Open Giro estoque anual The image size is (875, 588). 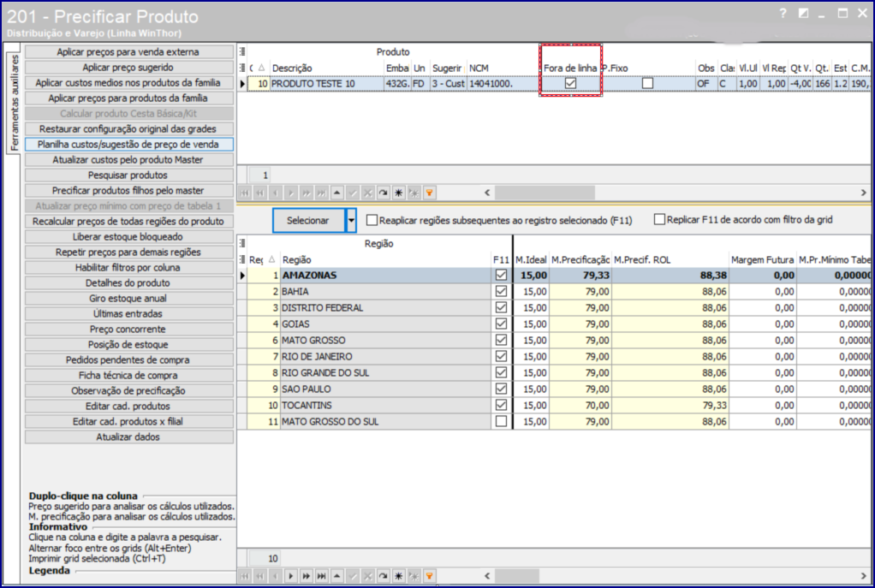click(129, 299)
